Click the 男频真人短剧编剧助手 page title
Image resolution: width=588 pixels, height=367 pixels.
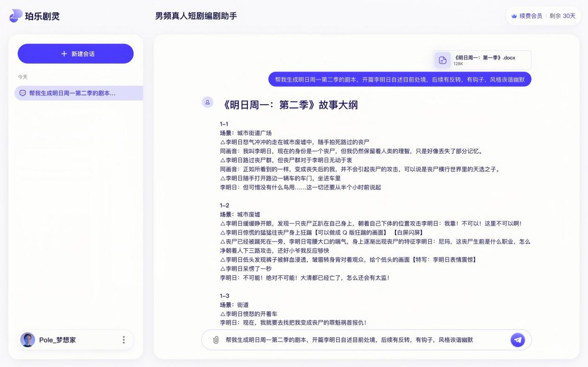[x=196, y=16]
